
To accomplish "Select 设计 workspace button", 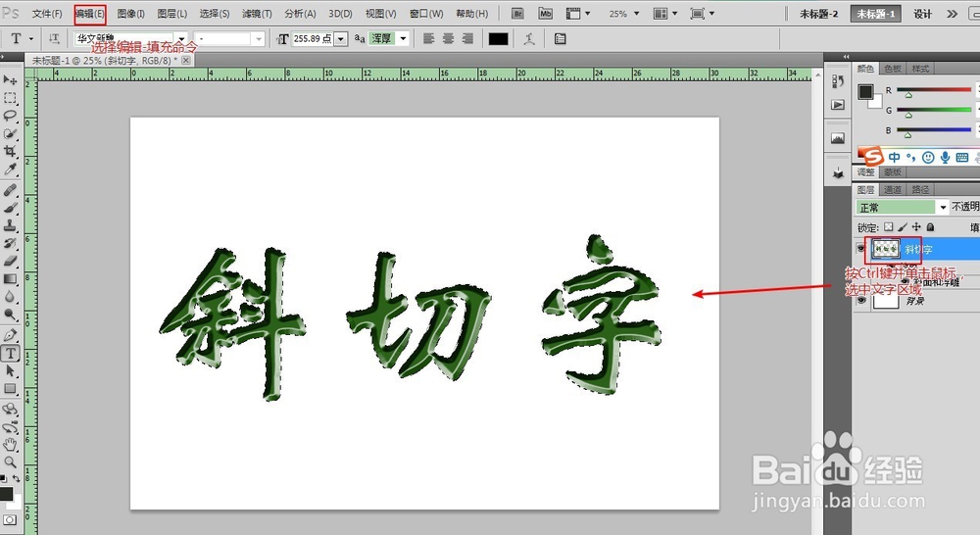I will coord(922,14).
